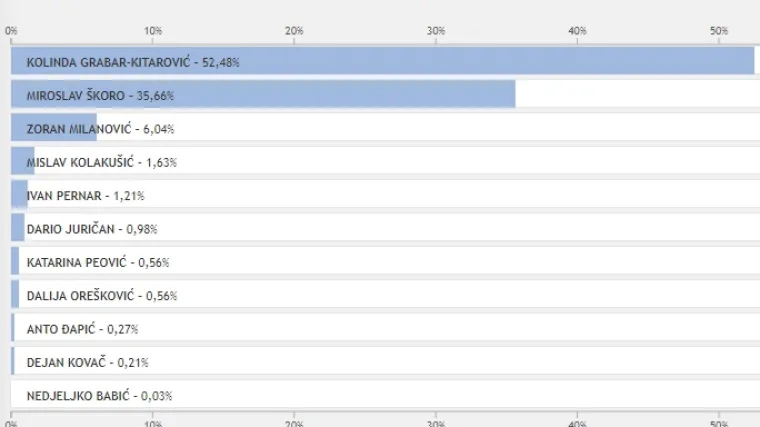760x427 pixels.
Task: Select the Dalija Orešković 0,56% label
Action: pos(98,295)
